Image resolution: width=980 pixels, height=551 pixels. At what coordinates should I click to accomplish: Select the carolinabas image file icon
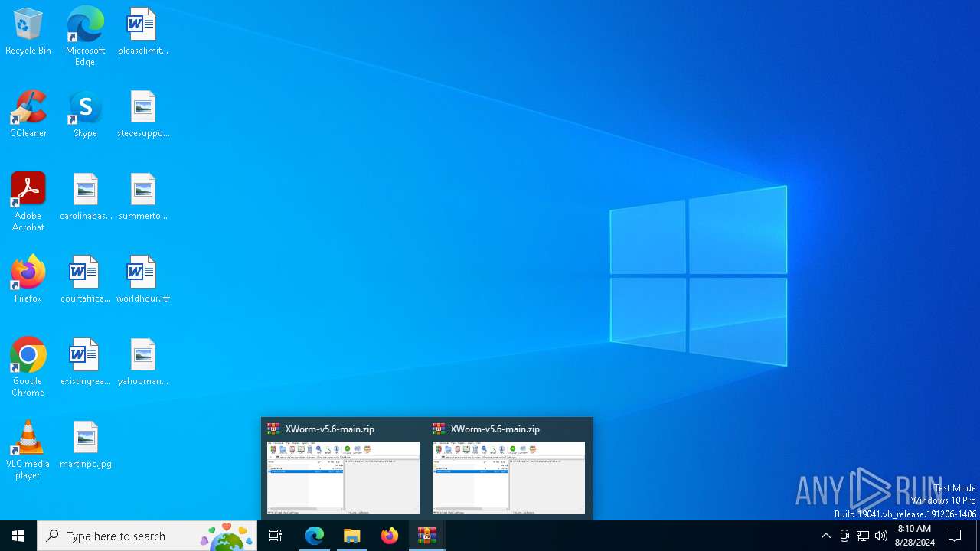[85, 197]
